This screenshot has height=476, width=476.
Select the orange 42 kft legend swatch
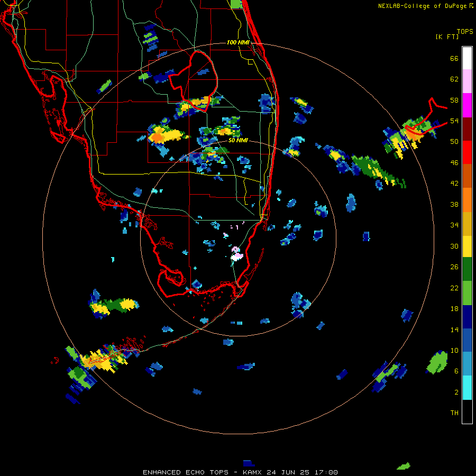click(467, 200)
